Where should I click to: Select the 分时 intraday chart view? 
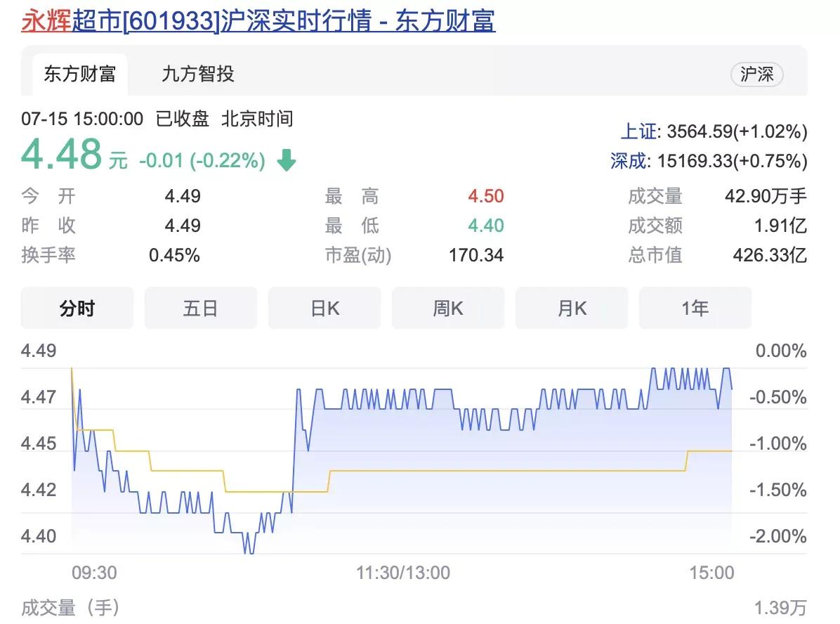click(77, 308)
